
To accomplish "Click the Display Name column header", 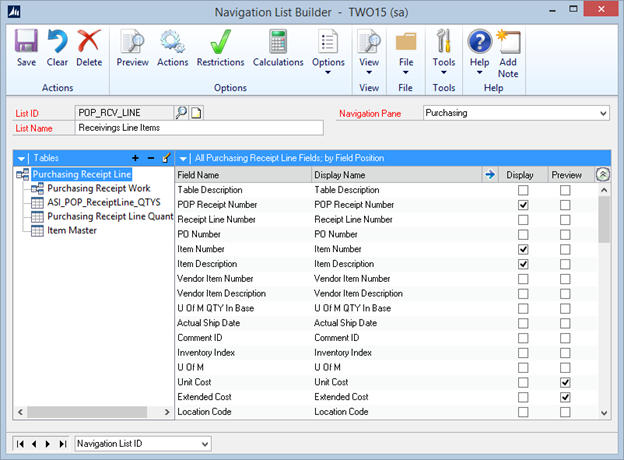I will (x=396, y=175).
